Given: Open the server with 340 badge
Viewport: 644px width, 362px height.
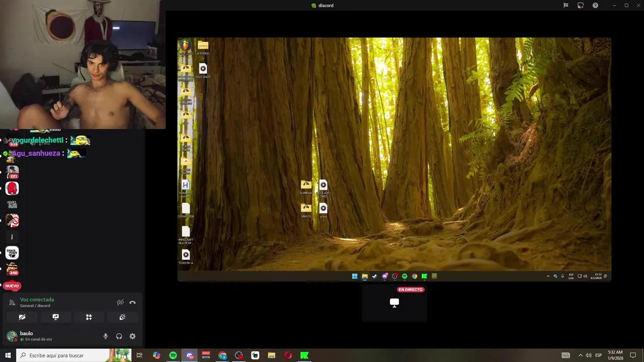Looking at the screenshot, I should (x=12, y=269).
